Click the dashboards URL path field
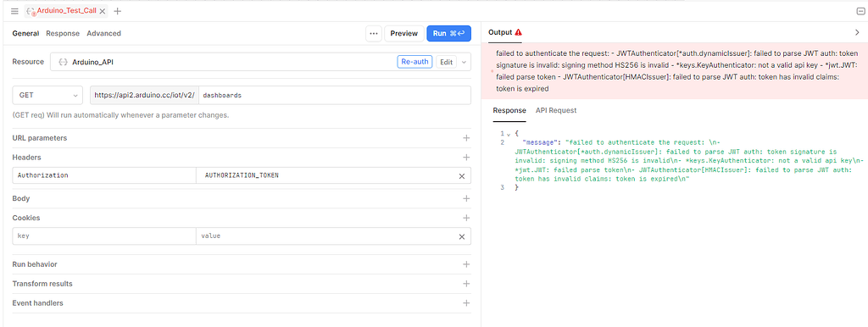 (335, 95)
